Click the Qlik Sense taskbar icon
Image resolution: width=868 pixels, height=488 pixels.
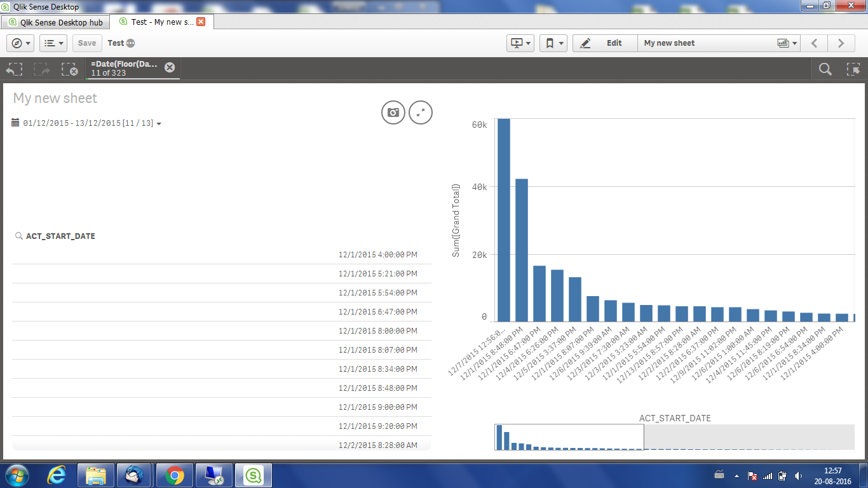click(x=254, y=475)
